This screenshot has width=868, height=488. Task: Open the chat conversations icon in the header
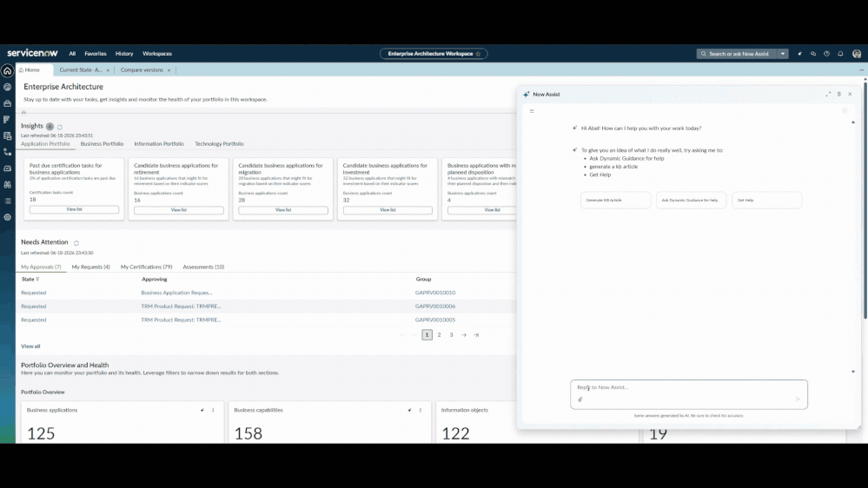(813, 54)
